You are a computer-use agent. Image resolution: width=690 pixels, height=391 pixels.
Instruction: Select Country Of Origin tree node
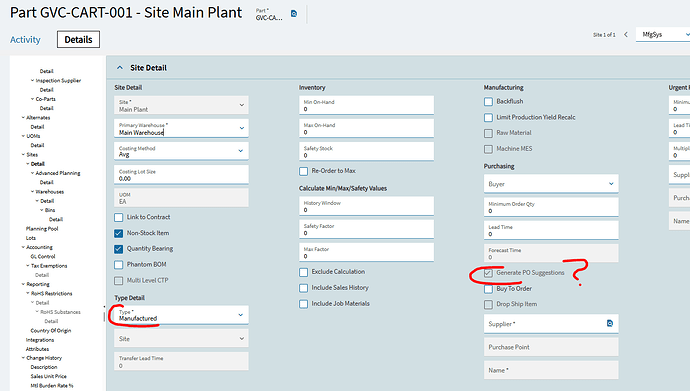[51, 330]
